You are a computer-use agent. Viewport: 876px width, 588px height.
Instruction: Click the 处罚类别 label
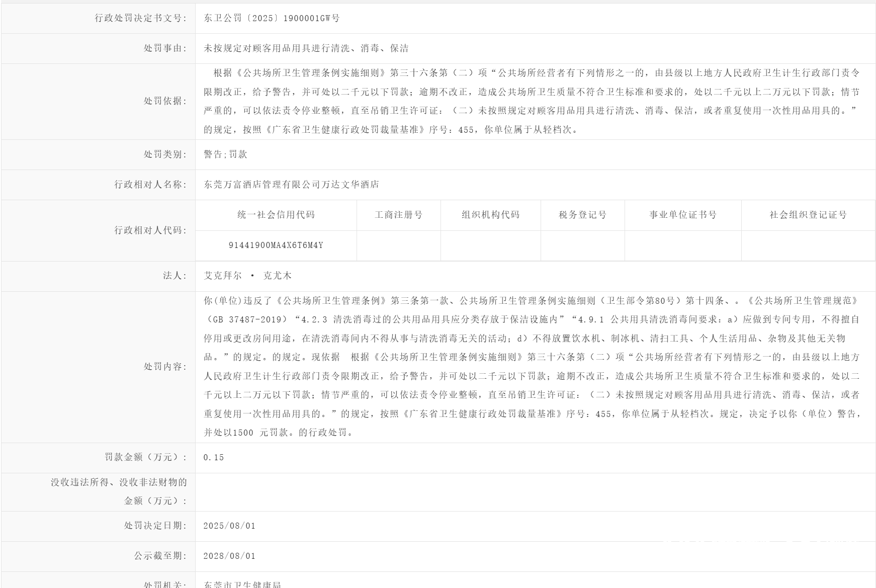[165, 154]
